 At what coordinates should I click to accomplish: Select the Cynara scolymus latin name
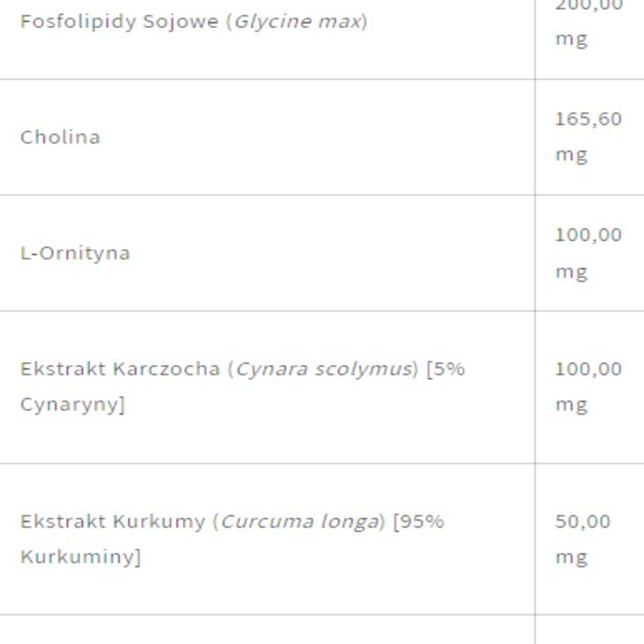pyautogui.click(x=324, y=369)
